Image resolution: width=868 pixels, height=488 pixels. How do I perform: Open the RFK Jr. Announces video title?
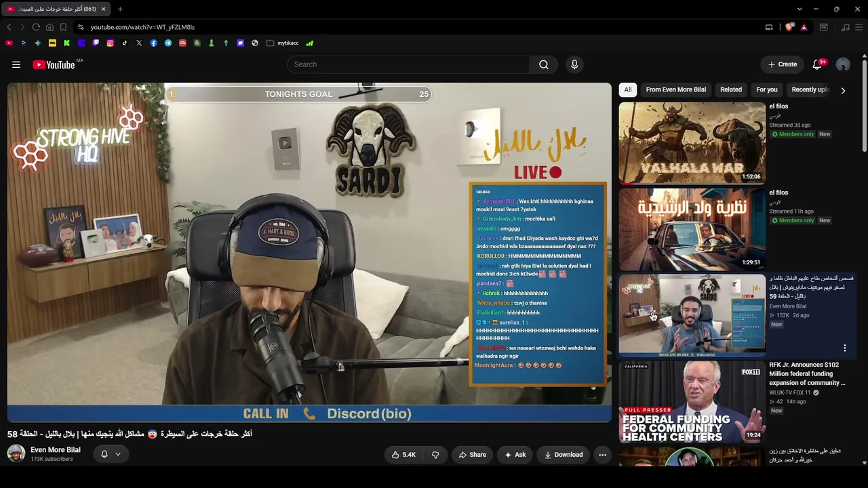[x=807, y=374]
